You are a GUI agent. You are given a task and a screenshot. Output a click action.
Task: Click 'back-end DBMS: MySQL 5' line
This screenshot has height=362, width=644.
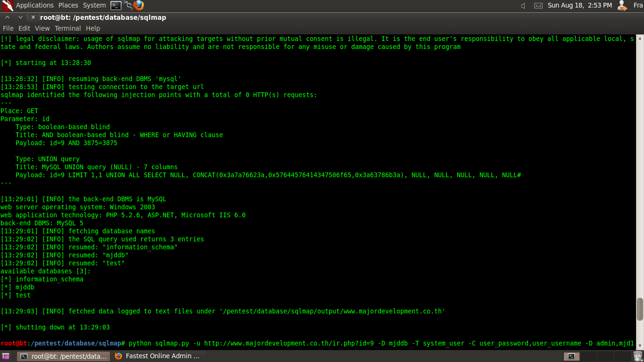coord(42,223)
